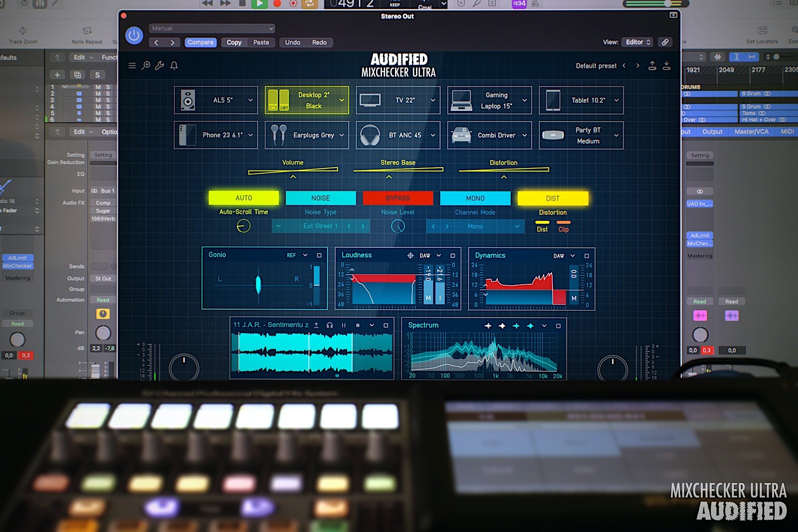The width and height of the screenshot is (798, 532).
Task: Click Copy in plugin header
Action: pyautogui.click(x=234, y=42)
